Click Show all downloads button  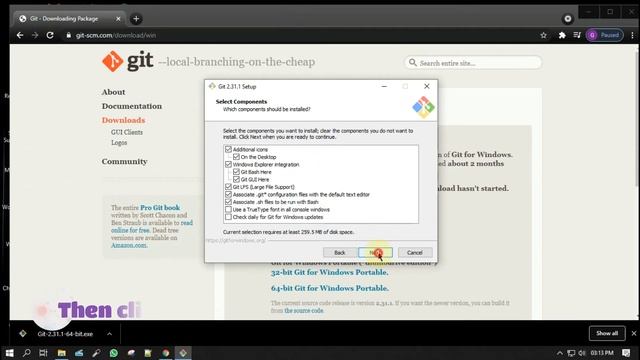point(607,333)
